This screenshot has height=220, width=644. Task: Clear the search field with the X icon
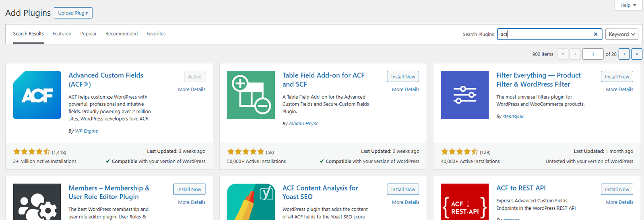pyautogui.click(x=596, y=34)
